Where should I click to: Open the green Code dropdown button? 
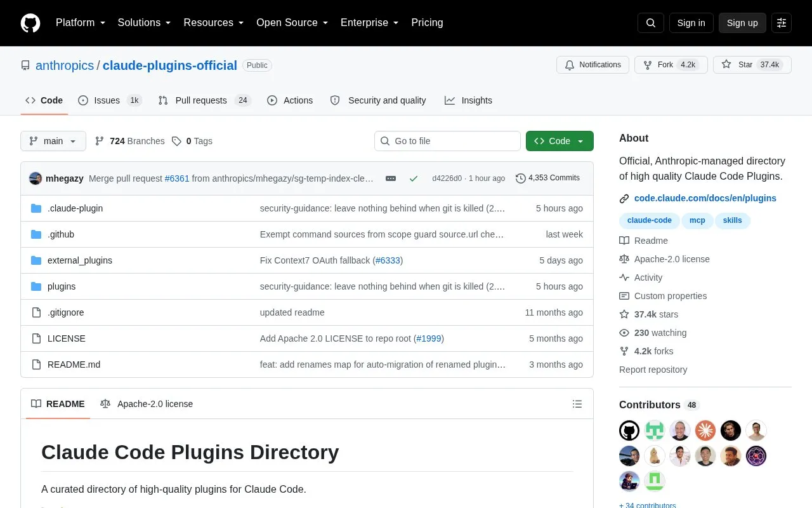point(560,141)
